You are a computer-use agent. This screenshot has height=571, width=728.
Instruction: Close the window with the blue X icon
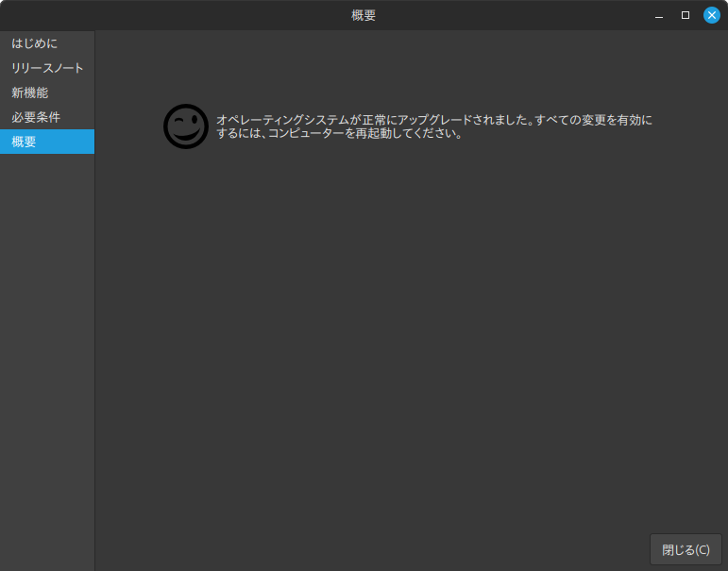coord(711,15)
